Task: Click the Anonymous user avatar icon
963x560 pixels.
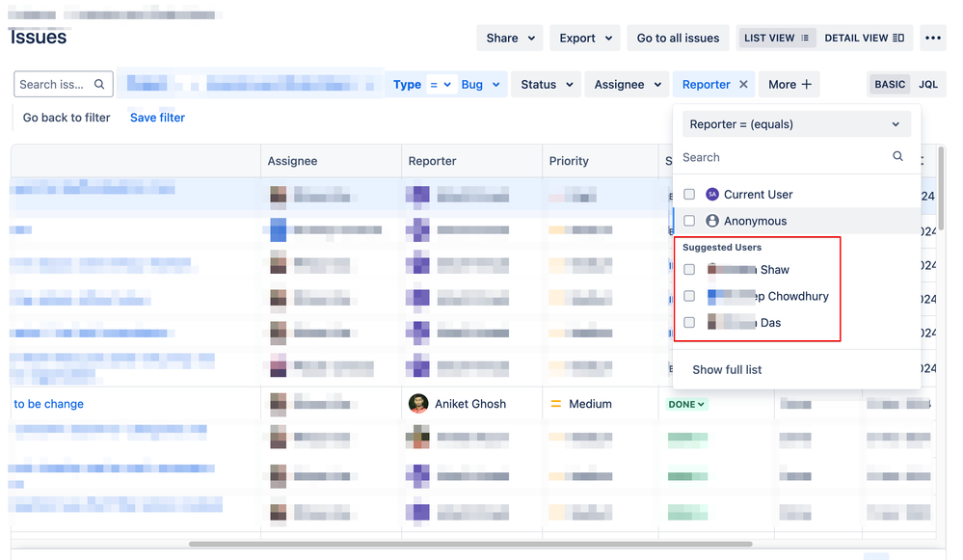Action: tap(712, 221)
